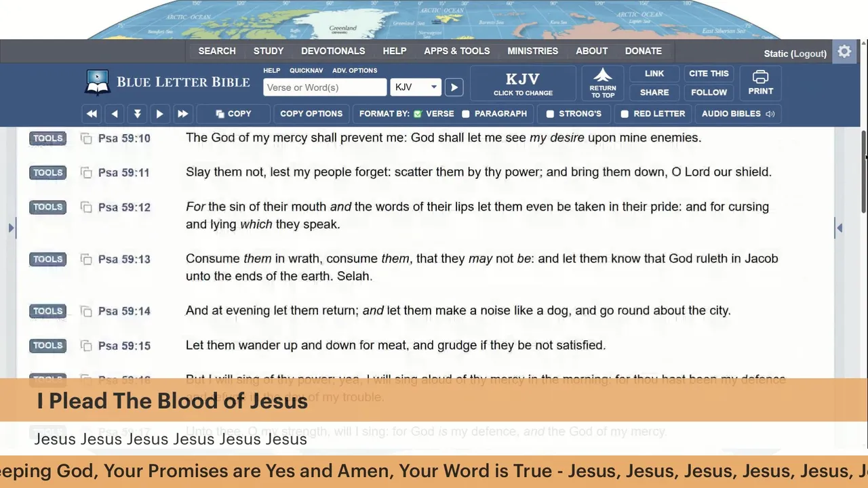
Task: Copy verse Psa 59:12 icon
Action: pyautogui.click(x=86, y=207)
